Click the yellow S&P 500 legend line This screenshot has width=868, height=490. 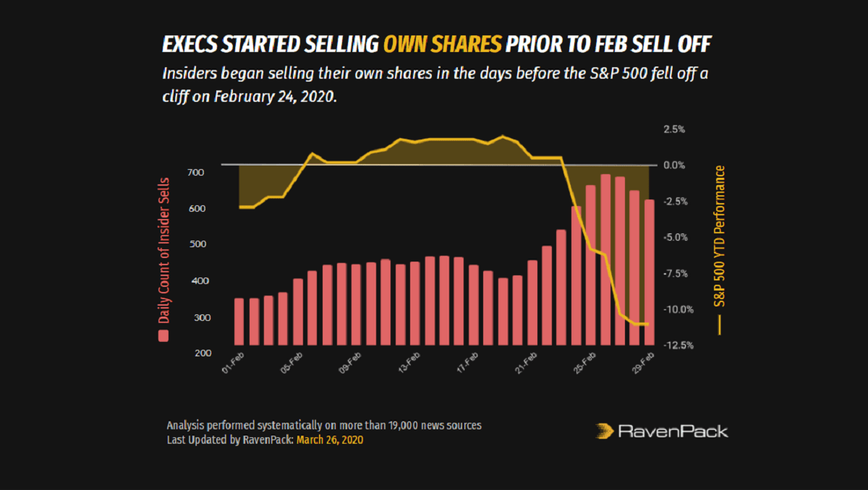click(719, 326)
